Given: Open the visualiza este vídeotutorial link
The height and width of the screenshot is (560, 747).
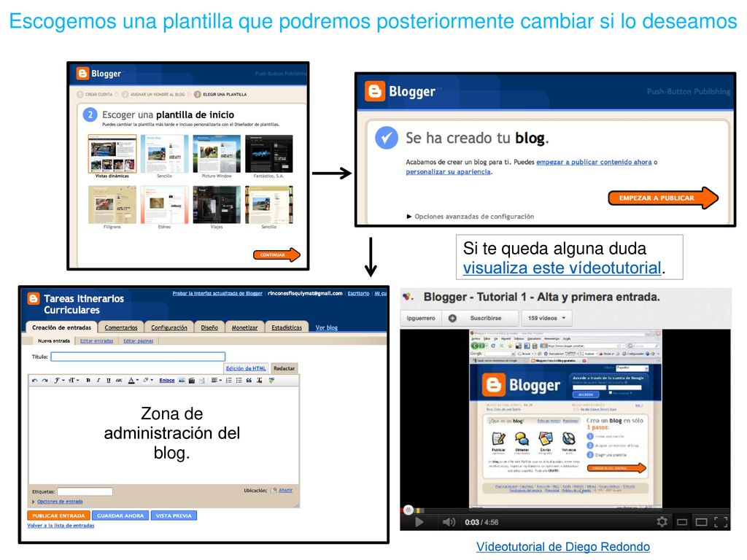Looking at the screenshot, I should 562,268.
